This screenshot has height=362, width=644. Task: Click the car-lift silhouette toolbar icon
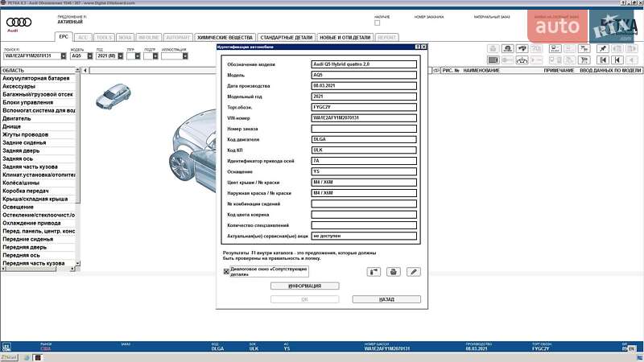point(522,60)
